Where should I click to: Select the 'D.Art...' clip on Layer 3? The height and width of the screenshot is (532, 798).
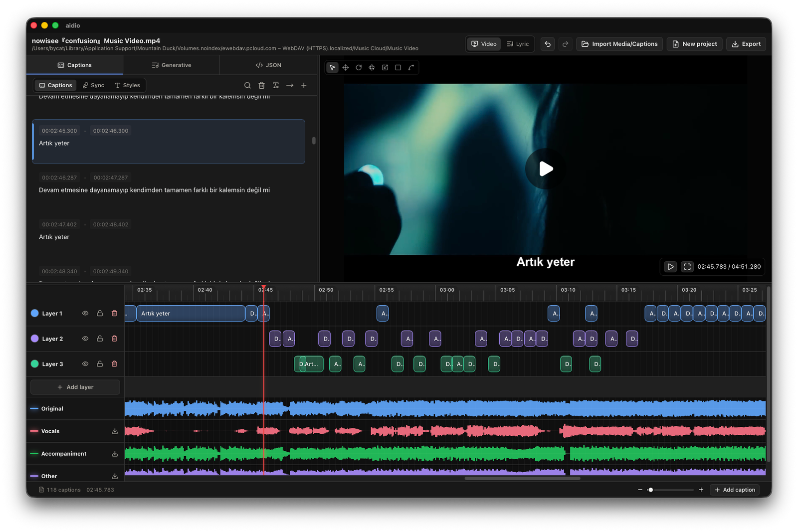(x=309, y=364)
